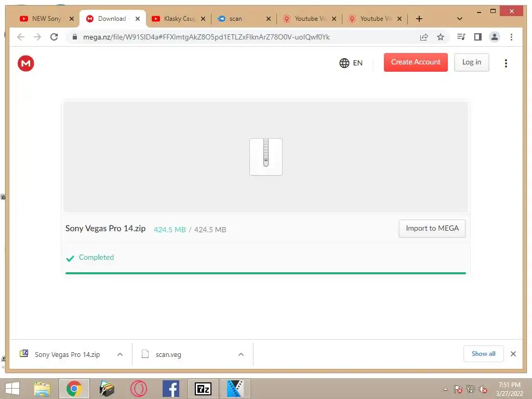This screenshot has width=532, height=399.
Task: Click Action Center flag tray icon
Action: pyautogui.click(x=458, y=389)
